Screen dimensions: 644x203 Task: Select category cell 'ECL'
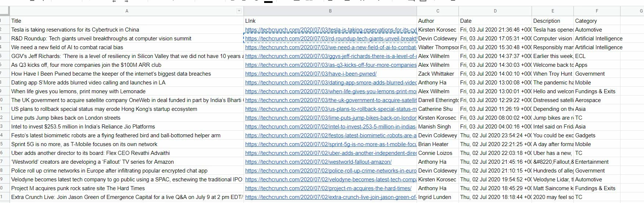597,56
